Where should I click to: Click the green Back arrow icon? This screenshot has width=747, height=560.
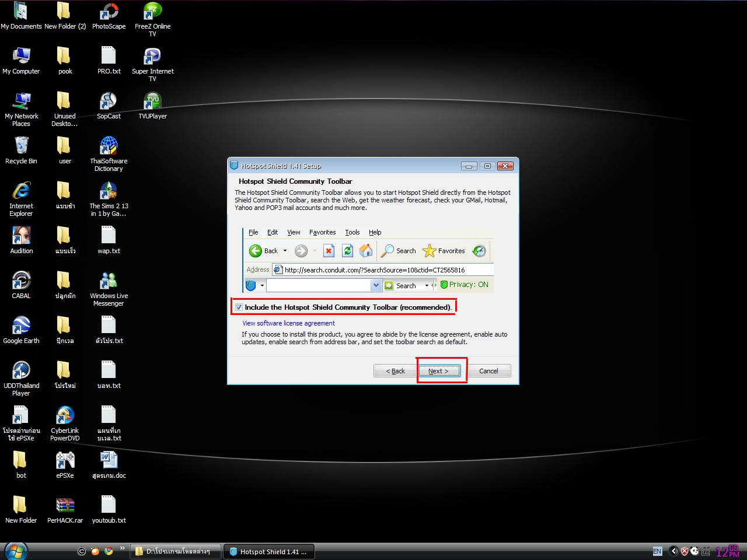[x=256, y=251]
